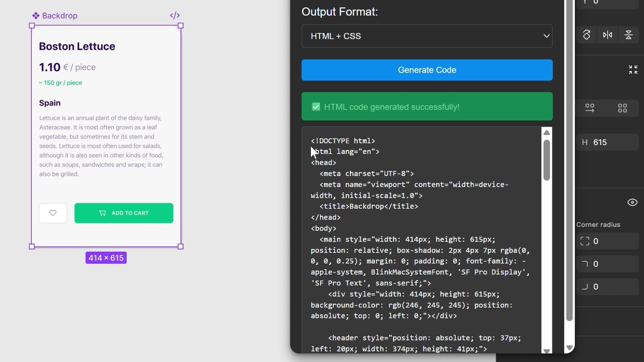Click the bottom-left frame resize handle

click(x=32, y=247)
